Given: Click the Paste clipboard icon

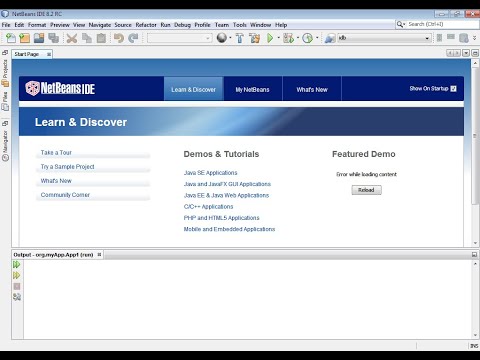Looking at the screenshot, I should tap(101, 38).
